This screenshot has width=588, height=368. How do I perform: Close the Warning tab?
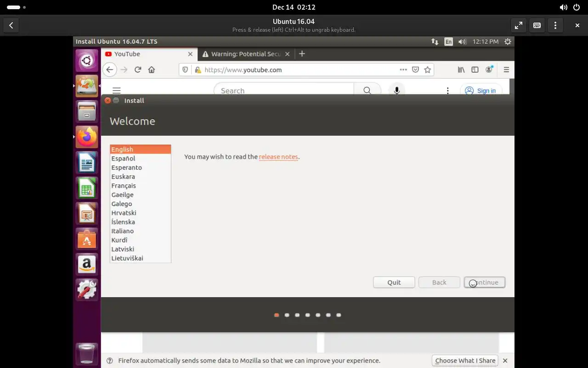(287, 54)
